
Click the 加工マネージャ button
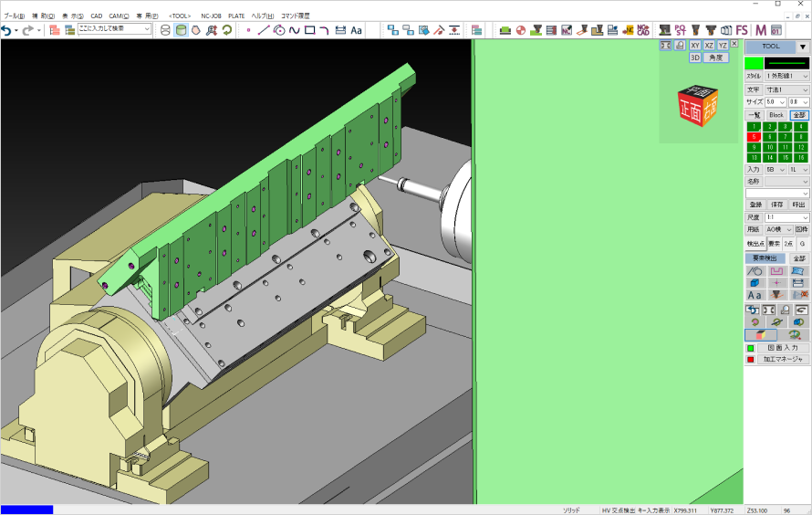[782, 360]
